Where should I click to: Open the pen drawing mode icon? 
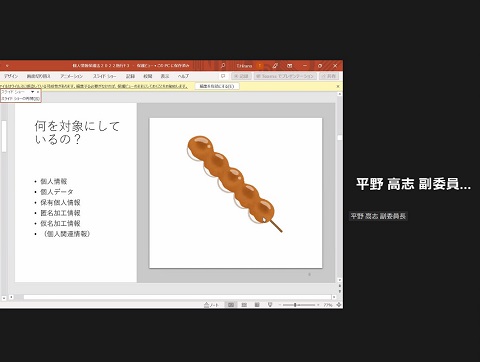275,66
